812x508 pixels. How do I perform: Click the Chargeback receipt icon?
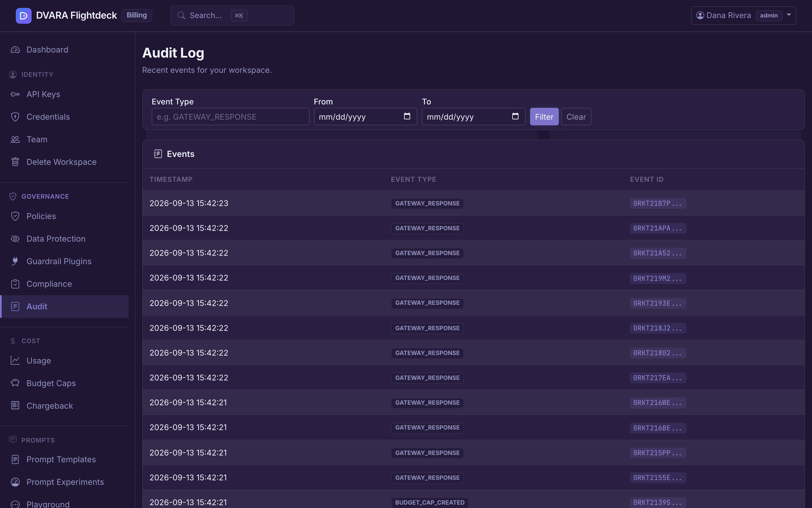(x=15, y=406)
